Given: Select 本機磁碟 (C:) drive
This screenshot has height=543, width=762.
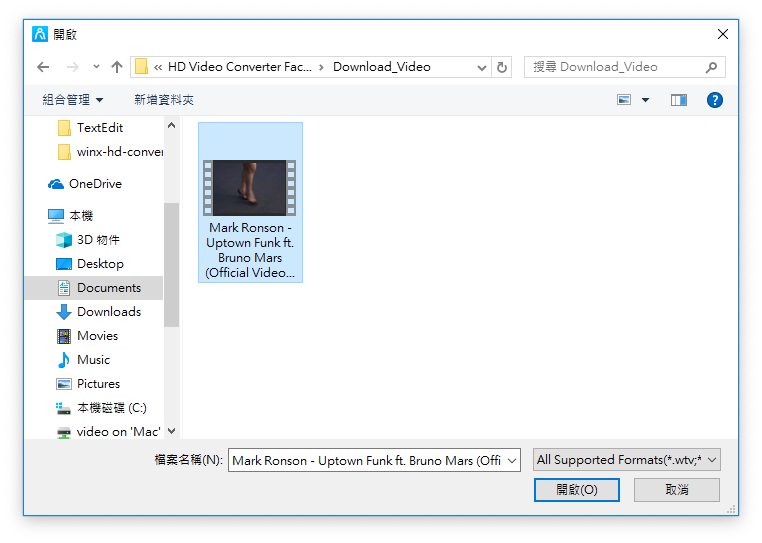Looking at the screenshot, I should [112, 407].
